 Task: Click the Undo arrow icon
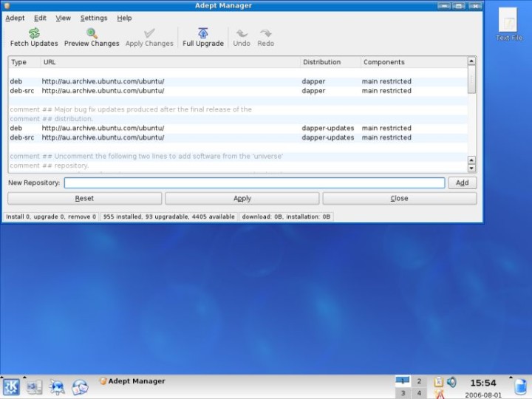(242, 33)
